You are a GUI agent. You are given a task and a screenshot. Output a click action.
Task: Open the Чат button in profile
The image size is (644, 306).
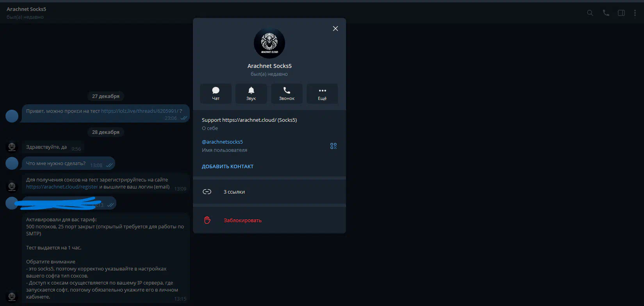pyautogui.click(x=216, y=94)
